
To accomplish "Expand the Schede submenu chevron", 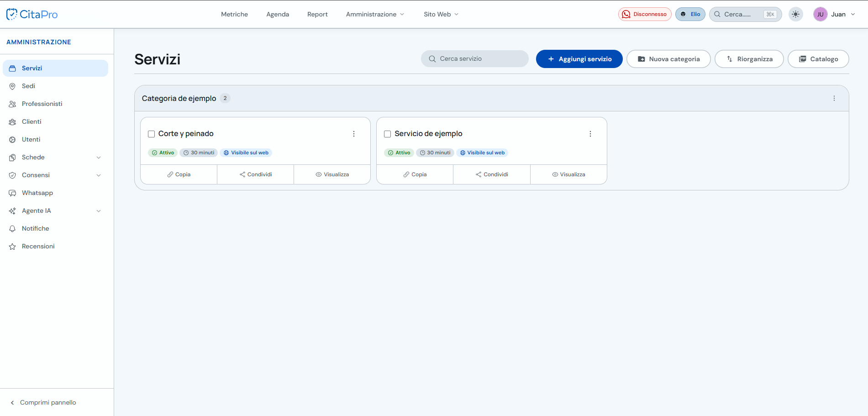I will [99, 158].
